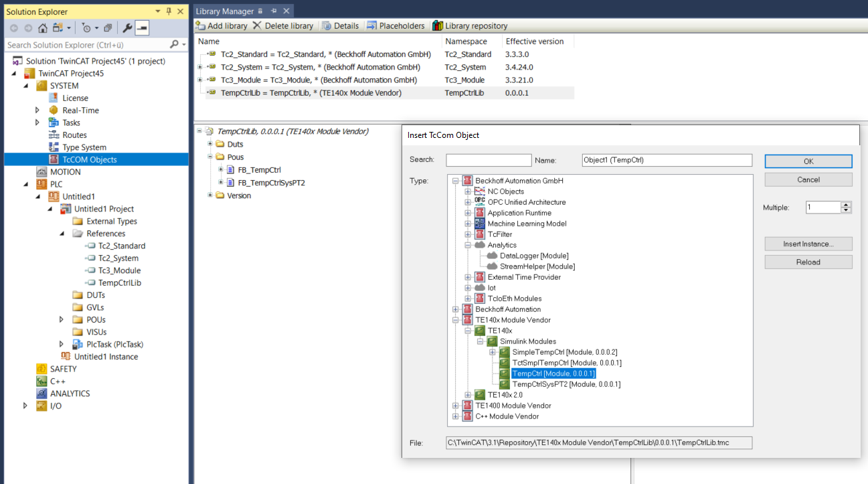Viewport: 868px width, 484px height.
Task: Click the NC Objects icon in Type tree
Action: 479,191
